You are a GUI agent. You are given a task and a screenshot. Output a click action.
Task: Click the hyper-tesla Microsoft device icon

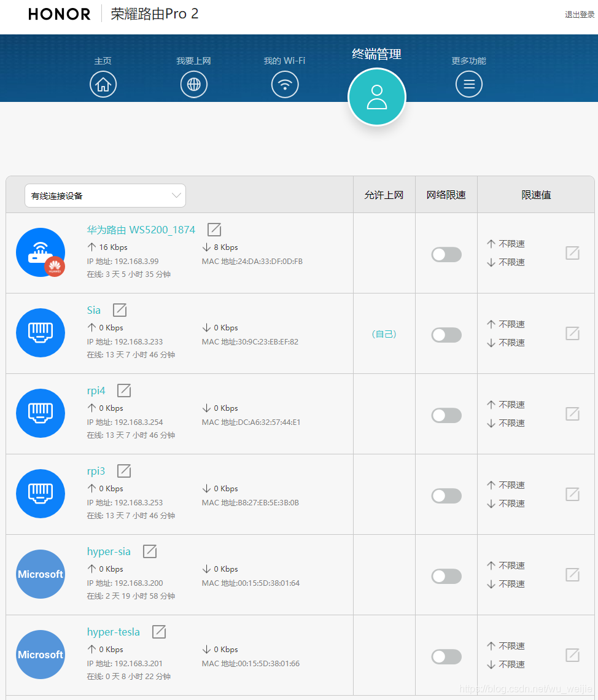[x=41, y=655]
